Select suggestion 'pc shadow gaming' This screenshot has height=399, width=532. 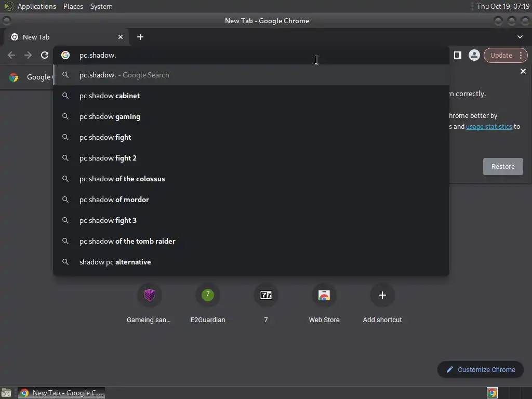click(x=251, y=116)
